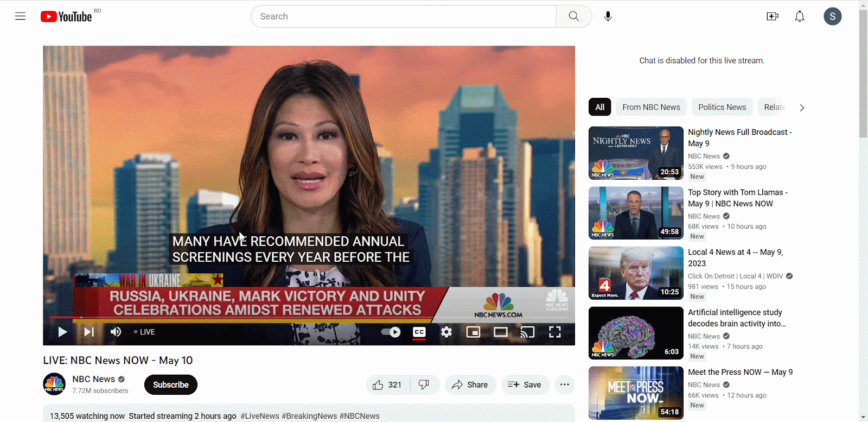
Task: Click Local 4 News at 4 title
Action: point(736,257)
